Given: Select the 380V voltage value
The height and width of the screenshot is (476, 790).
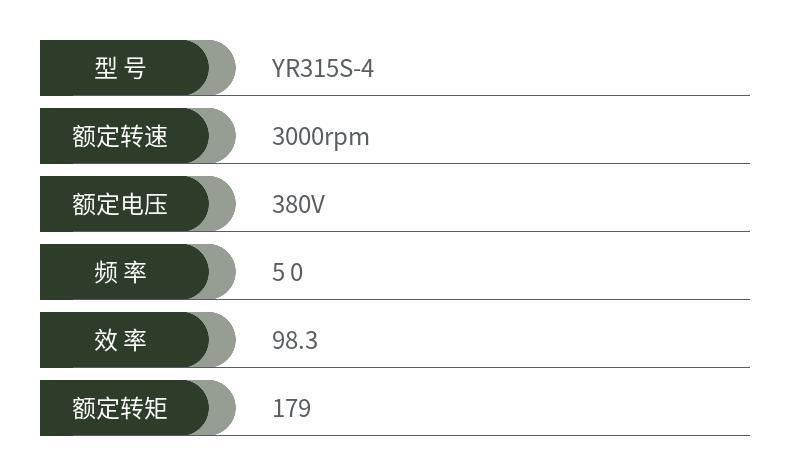Looking at the screenshot, I should (x=298, y=205).
